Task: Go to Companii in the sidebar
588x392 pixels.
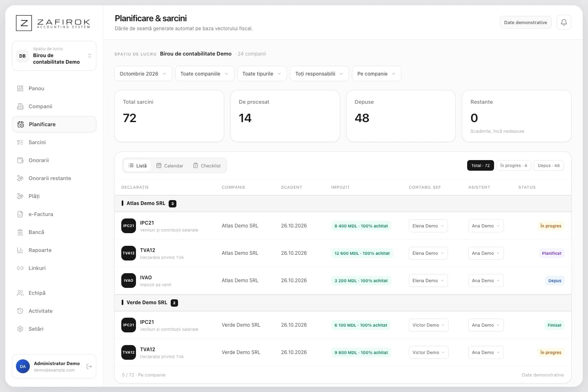Action: [x=54, y=106]
